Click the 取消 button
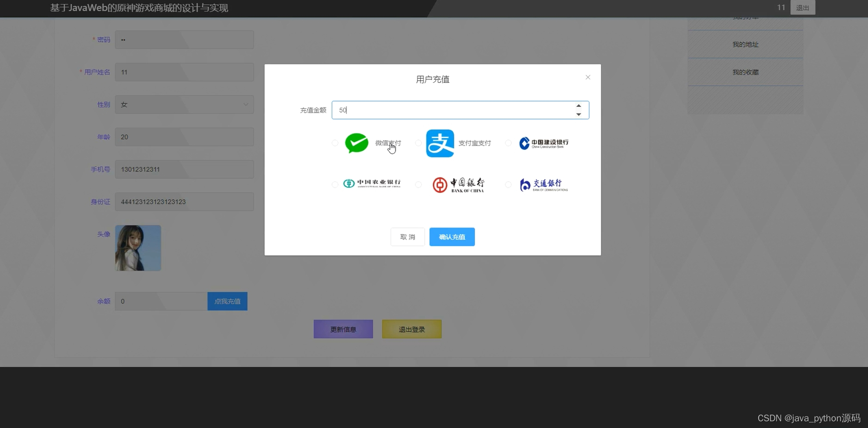The width and height of the screenshot is (868, 428). (x=407, y=237)
